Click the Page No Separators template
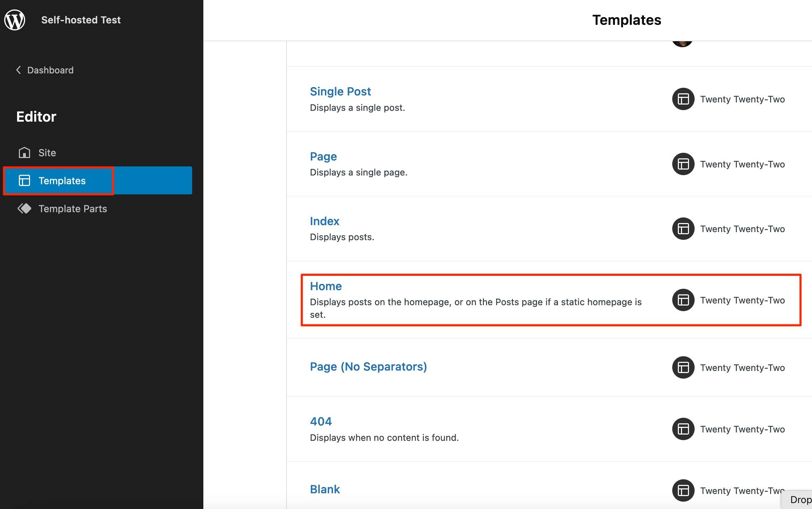The height and width of the screenshot is (509, 812). pyautogui.click(x=369, y=366)
